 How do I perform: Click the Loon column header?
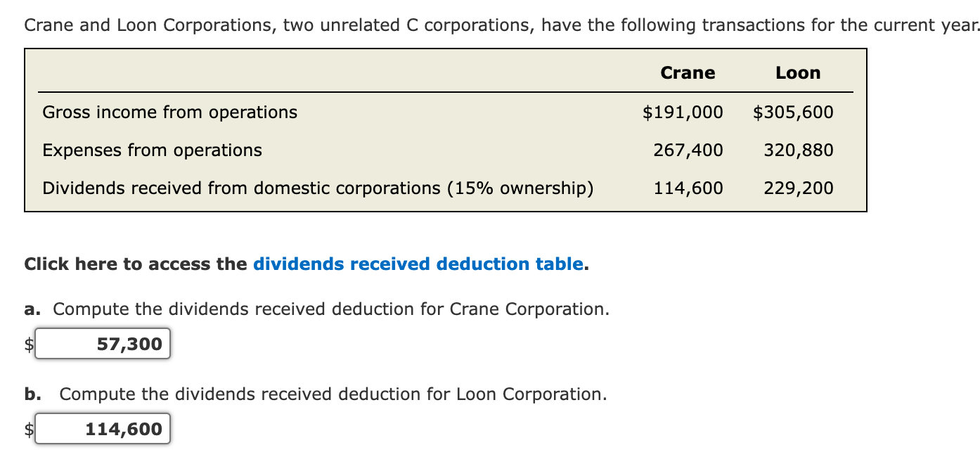(798, 72)
